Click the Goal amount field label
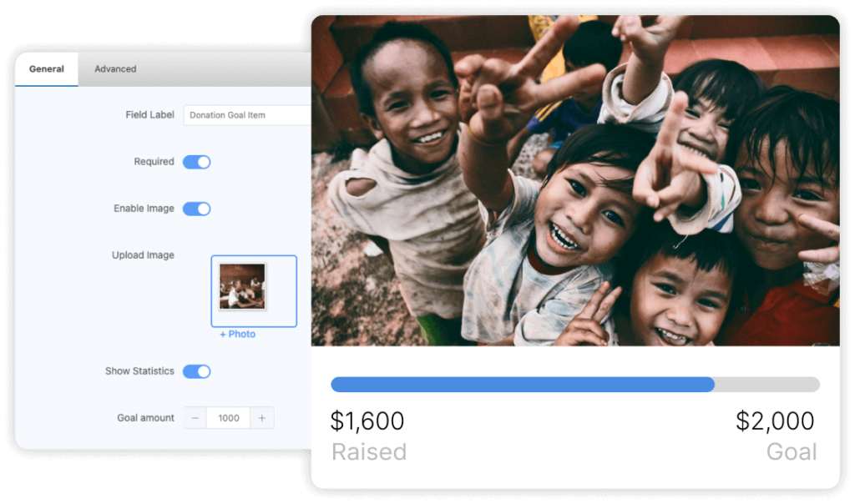This screenshot has width=855, height=504. coord(145,418)
